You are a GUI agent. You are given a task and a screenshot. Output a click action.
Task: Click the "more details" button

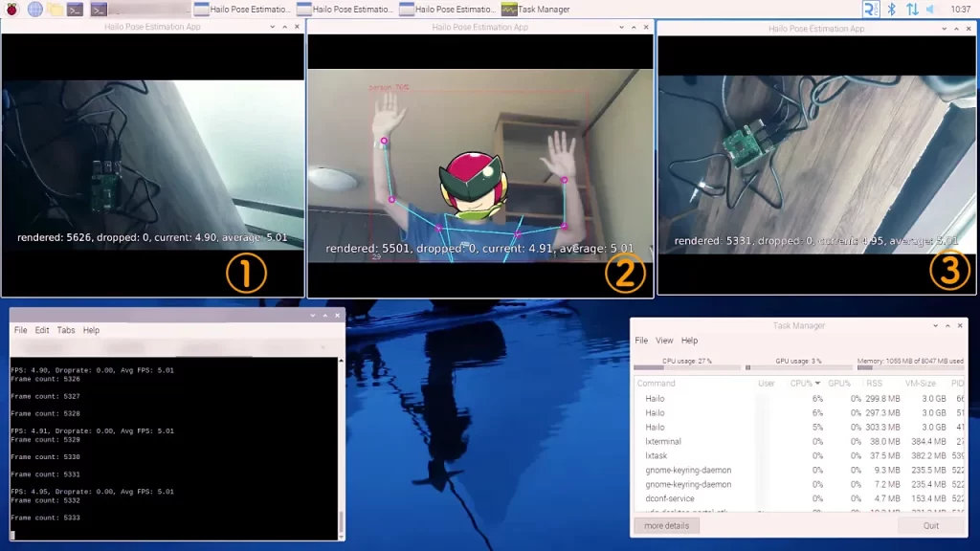(x=666, y=525)
